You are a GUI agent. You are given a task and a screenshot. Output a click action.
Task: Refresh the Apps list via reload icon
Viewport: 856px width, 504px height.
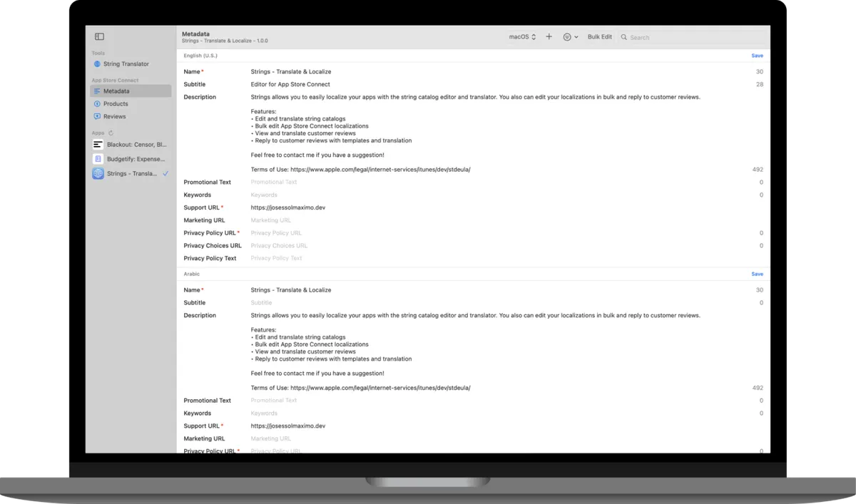pyautogui.click(x=111, y=133)
